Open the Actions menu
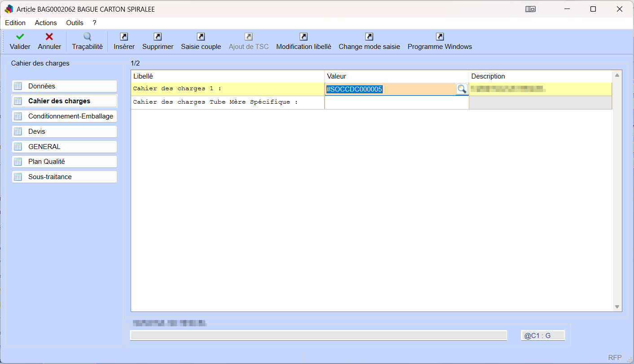This screenshot has height=364, width=634. click(x=46, y=23)
